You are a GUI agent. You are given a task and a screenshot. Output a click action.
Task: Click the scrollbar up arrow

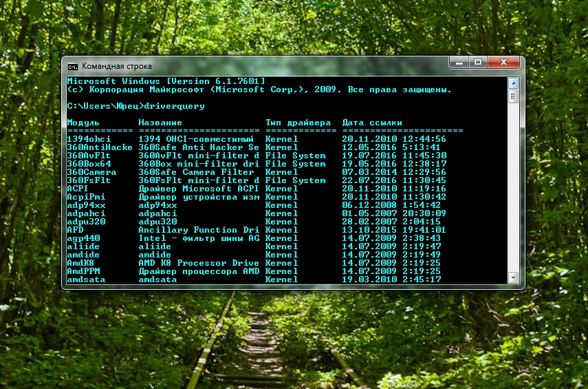513,83
